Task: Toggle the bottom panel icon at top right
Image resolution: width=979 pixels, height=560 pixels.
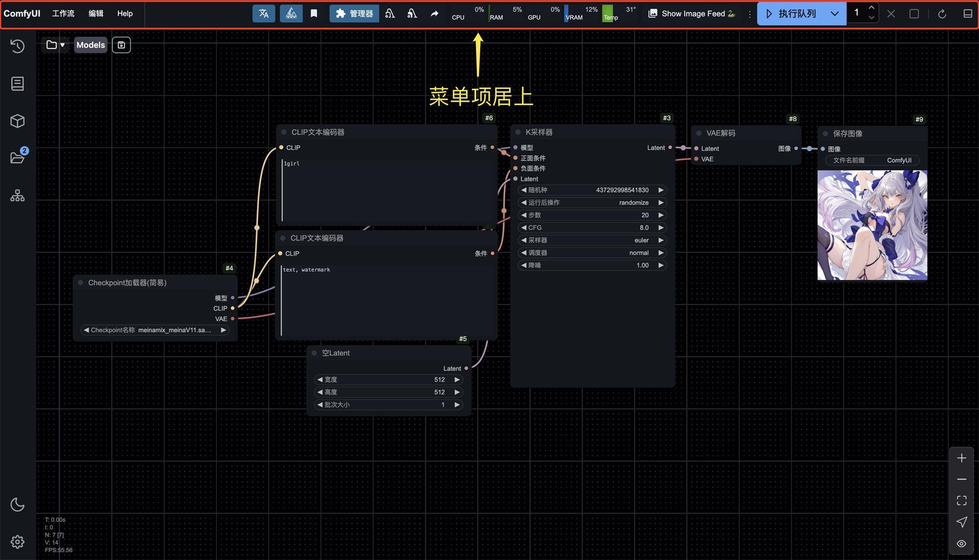Action: [967, 14]
